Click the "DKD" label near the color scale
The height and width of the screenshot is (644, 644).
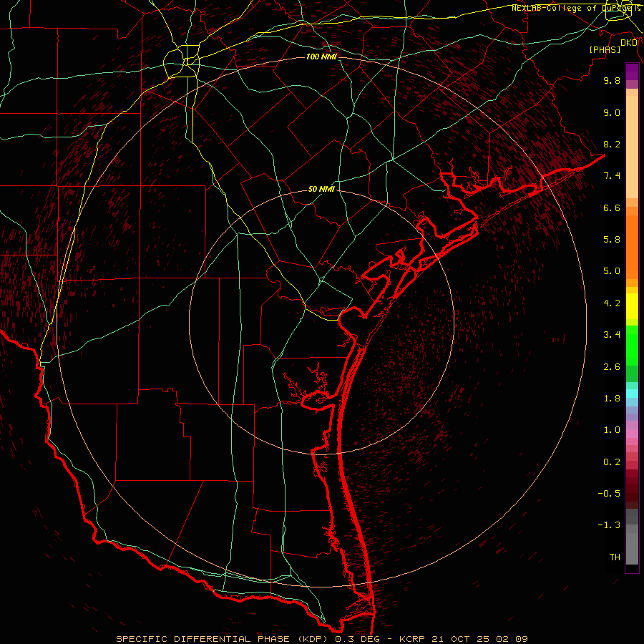tap(629, 43)
